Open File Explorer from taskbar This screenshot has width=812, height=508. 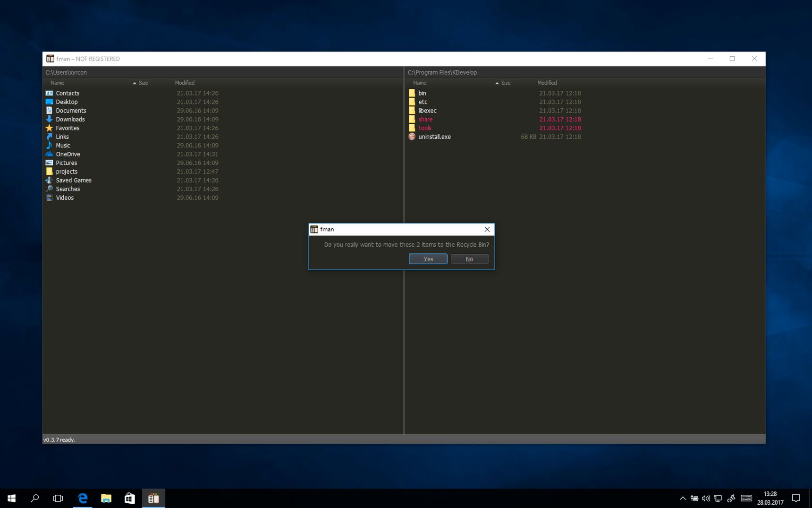(x=106, y=498)
